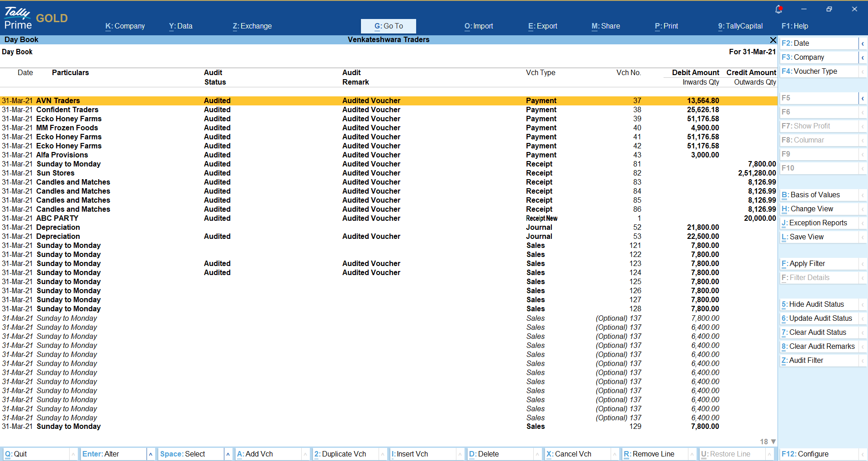Open the E: Export menu
The height and width of the screenshot is (461, 868).
pos(542,26)
